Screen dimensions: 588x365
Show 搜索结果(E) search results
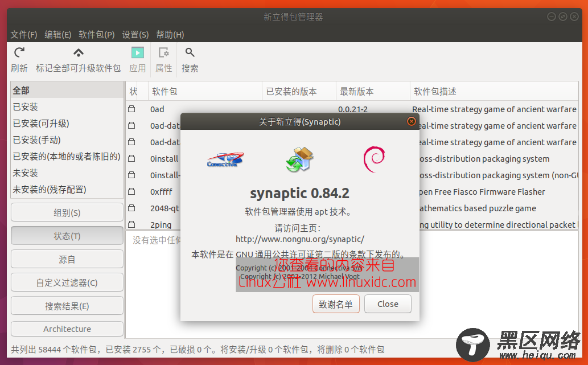(x=67, y=306)
